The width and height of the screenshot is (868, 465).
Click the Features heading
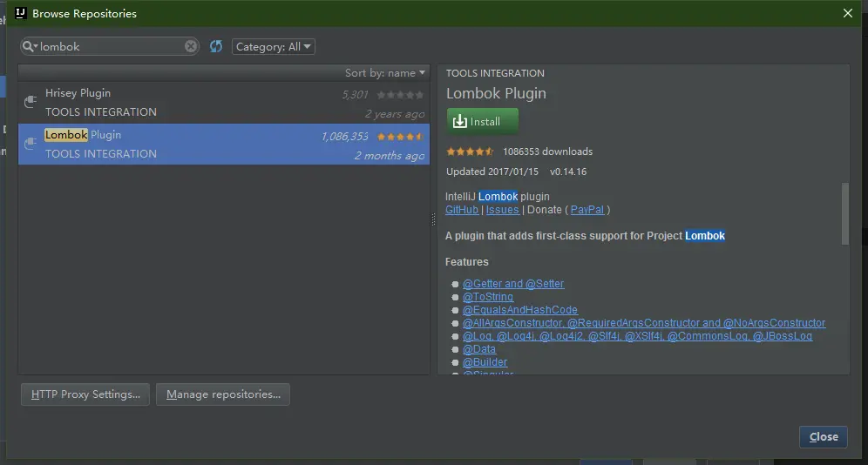(466, 262)
